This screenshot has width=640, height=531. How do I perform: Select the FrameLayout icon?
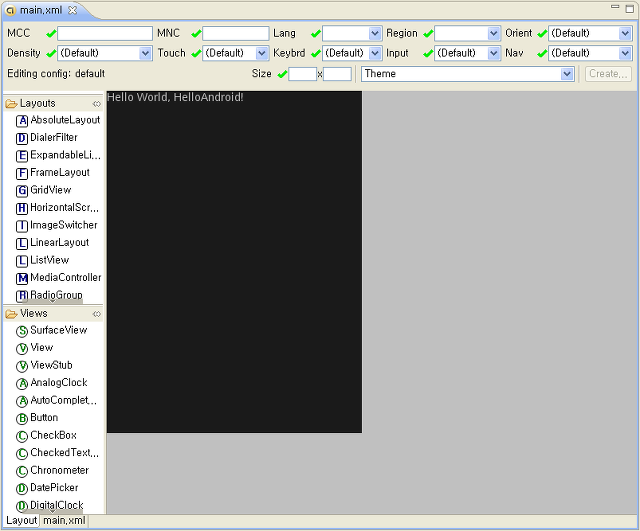pyautogui.click(x=22, y=173)
